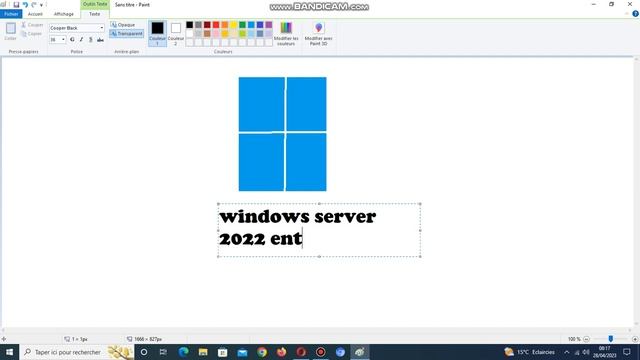Click the Coller paste button
Image resolution: width=640 pixels, height=360 pixels.
[x=11, y=31]
